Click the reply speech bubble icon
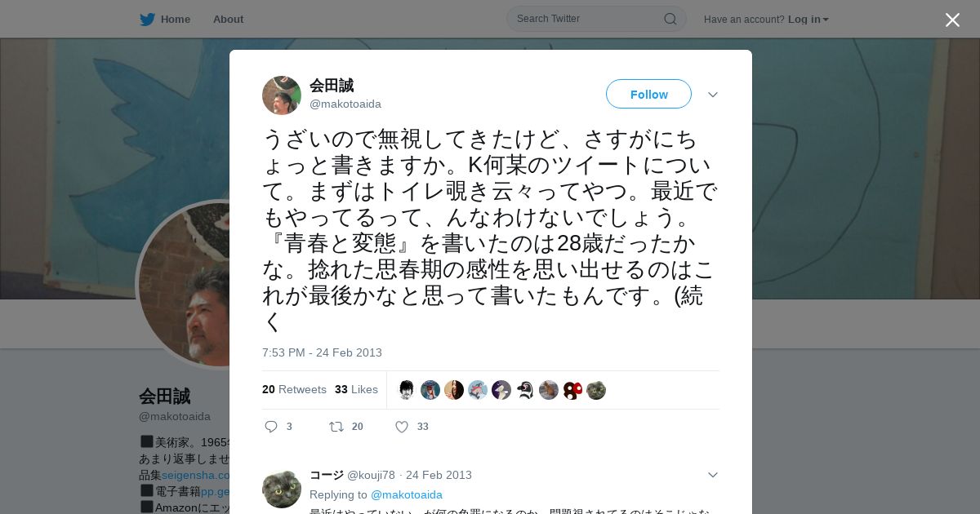The image size is (980, 514). point(272,426)
